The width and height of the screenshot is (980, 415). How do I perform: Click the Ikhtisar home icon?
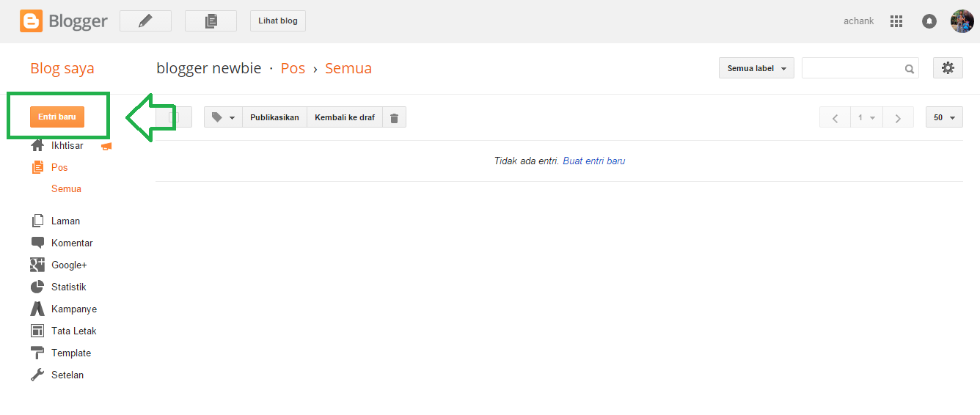pos(37,146)
